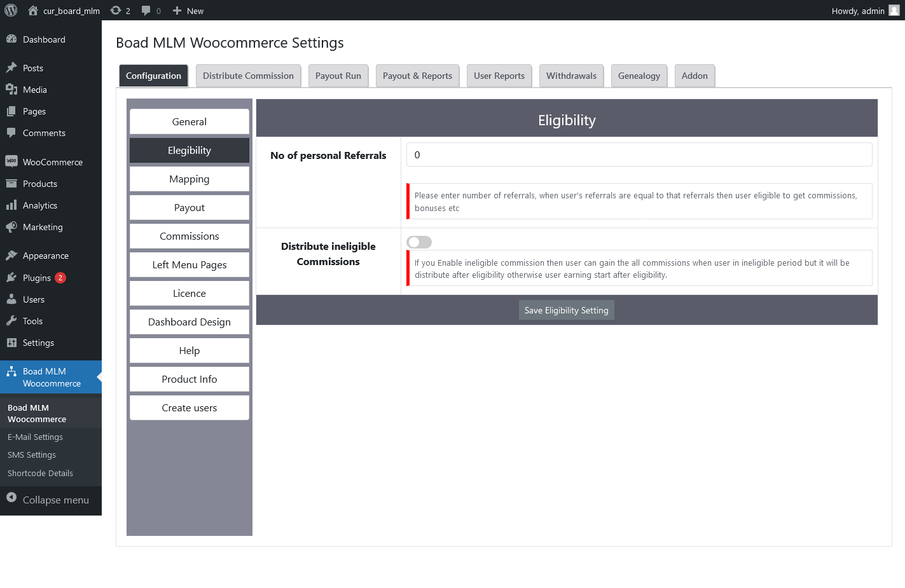Click the Tools wrench icon
Screen dimensions: 905x588
point(13,320)
